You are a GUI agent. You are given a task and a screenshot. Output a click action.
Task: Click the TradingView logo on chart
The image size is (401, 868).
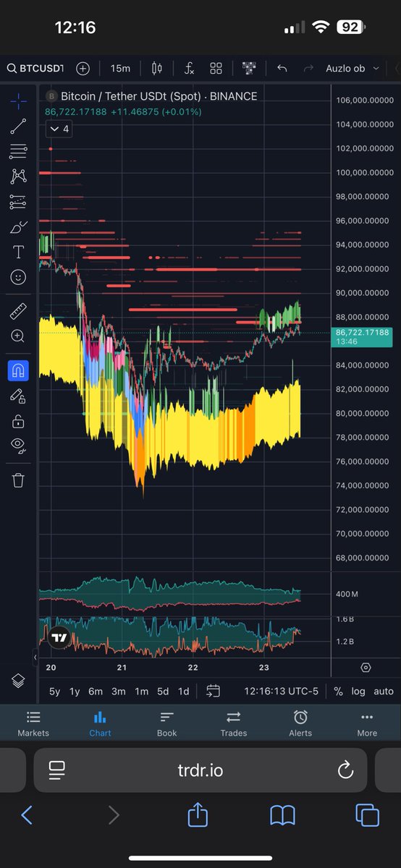click(x=59, y=638)
